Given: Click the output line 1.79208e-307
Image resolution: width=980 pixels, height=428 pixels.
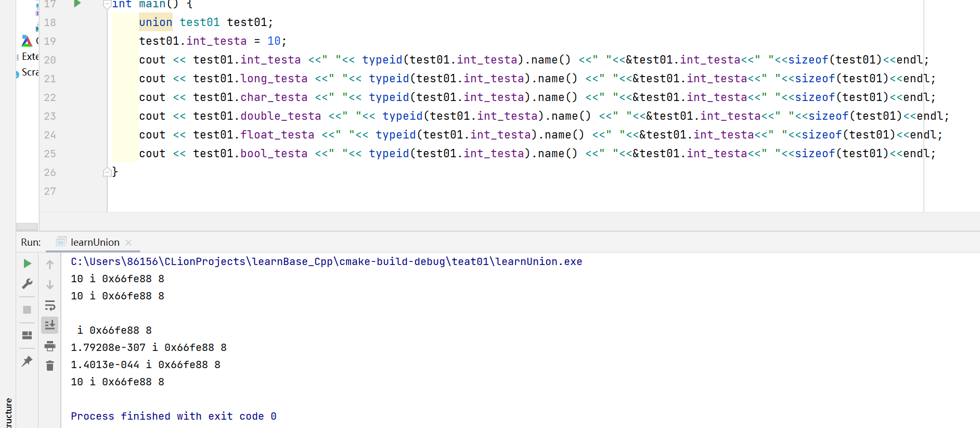Looking at the screenshot, I should click(149, 347).
